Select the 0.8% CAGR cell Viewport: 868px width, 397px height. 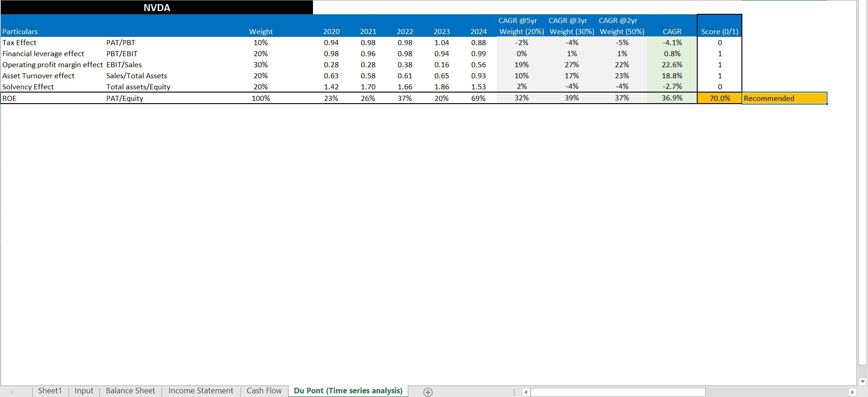(672, 53)
